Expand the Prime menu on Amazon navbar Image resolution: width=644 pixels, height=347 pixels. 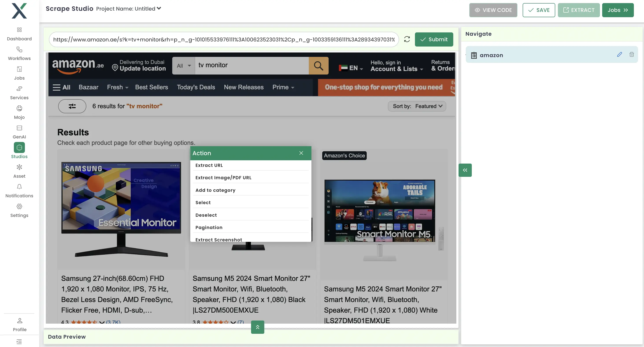pyautogui.click(x=283, y=87)
